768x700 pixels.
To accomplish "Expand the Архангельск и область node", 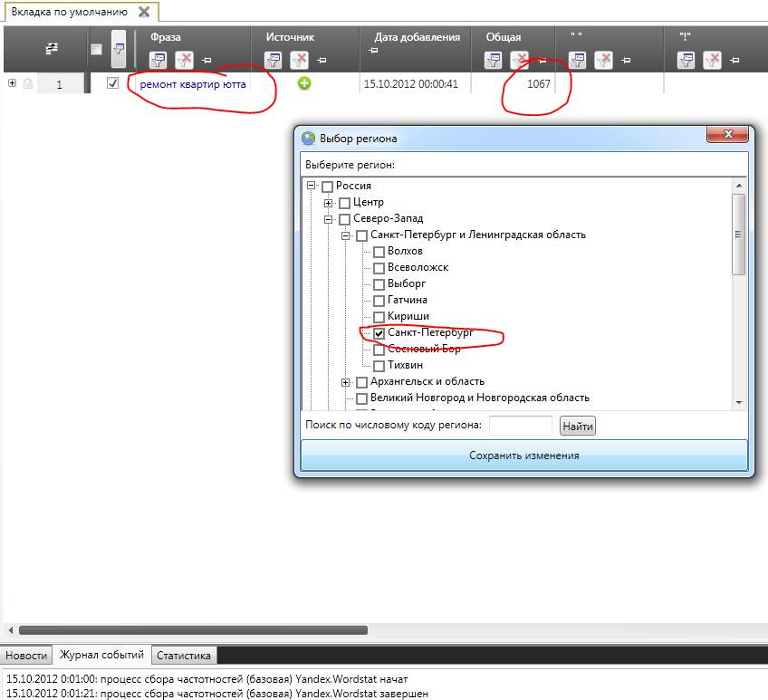I will pos(345,382).
